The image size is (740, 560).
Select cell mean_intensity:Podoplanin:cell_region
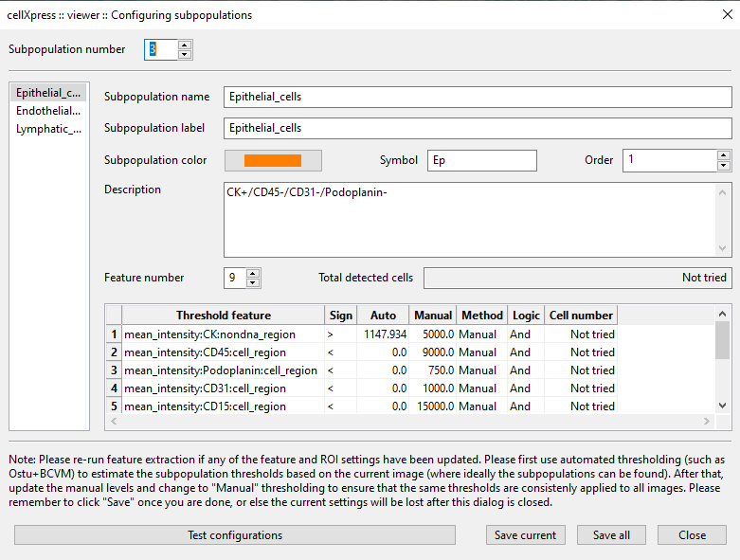click(224, 370)
